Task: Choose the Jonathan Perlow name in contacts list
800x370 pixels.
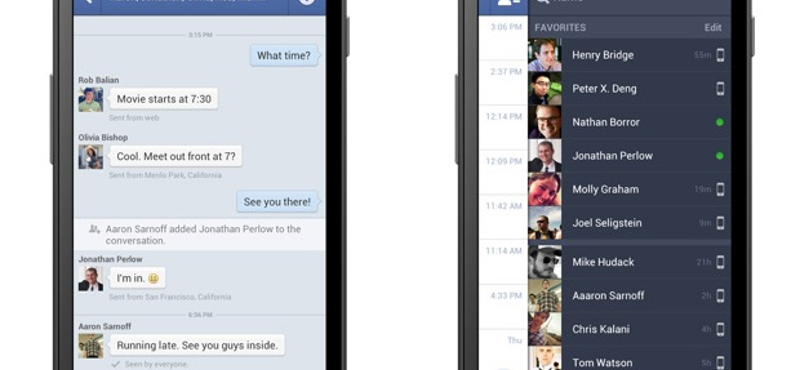Action: (x=613, y=156)
